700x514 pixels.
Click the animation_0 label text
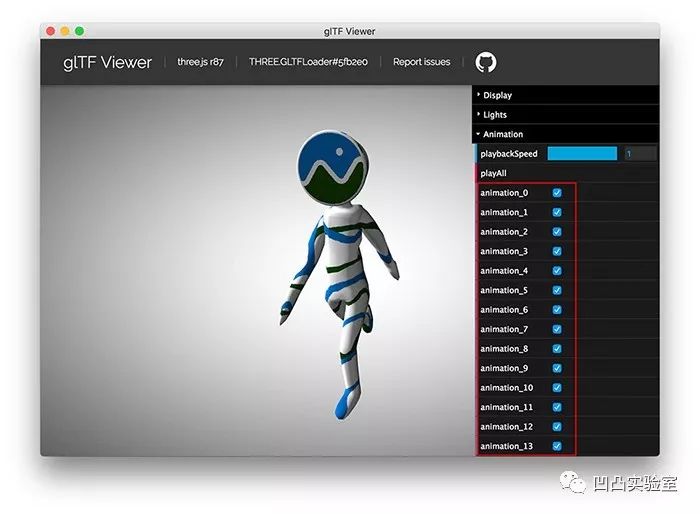(504, 192)
